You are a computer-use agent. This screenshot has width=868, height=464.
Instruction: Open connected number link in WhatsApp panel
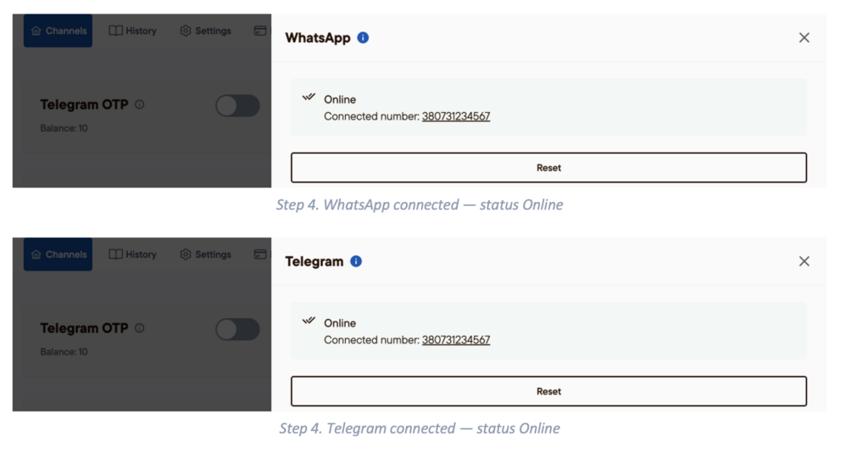pyautogui.click(x=456, y=116)
